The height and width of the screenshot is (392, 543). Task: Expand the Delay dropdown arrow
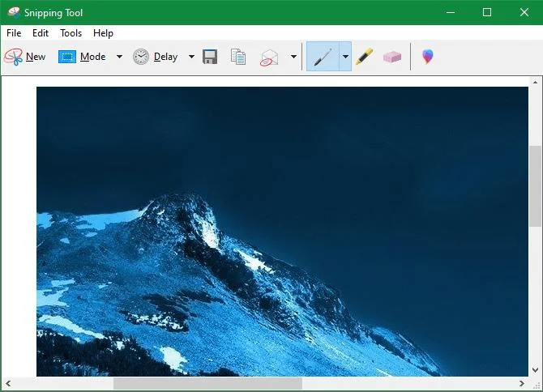191,57
